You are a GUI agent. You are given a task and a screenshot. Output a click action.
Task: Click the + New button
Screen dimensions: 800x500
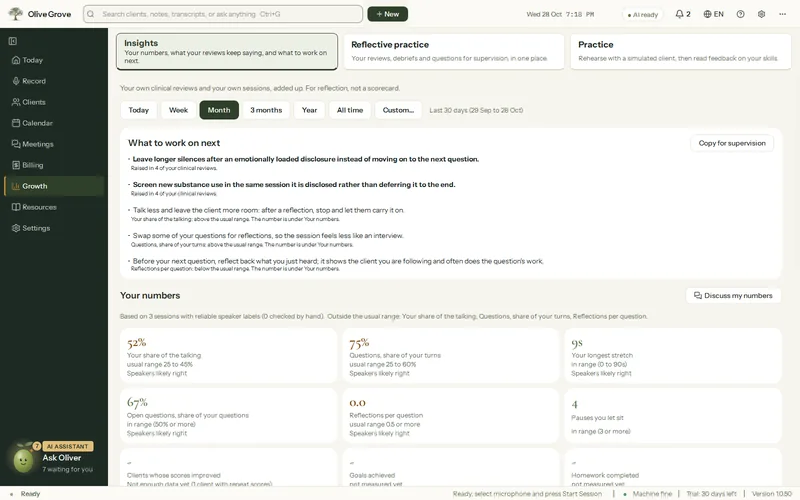coord(387,14)
